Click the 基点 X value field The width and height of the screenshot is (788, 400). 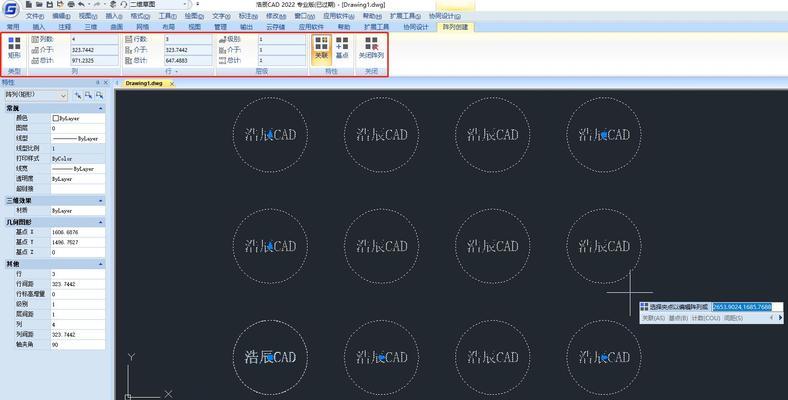pyautogui.click(x=77, y=232)
